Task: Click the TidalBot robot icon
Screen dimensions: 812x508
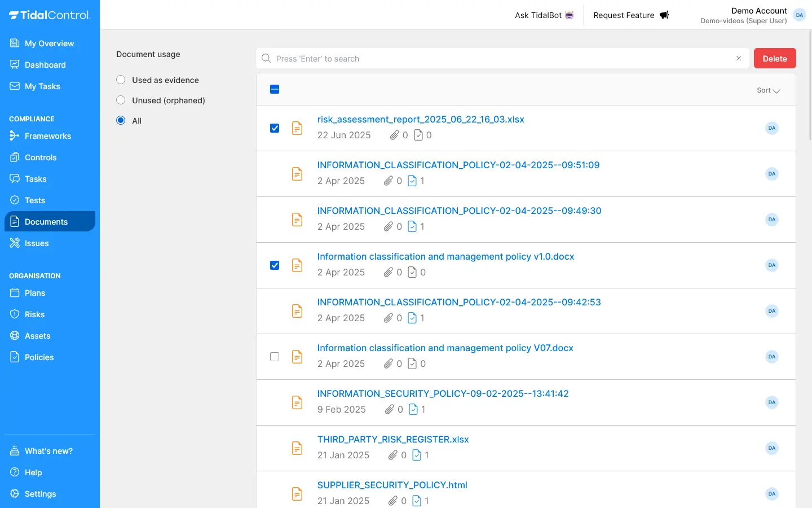Action: 570,15
